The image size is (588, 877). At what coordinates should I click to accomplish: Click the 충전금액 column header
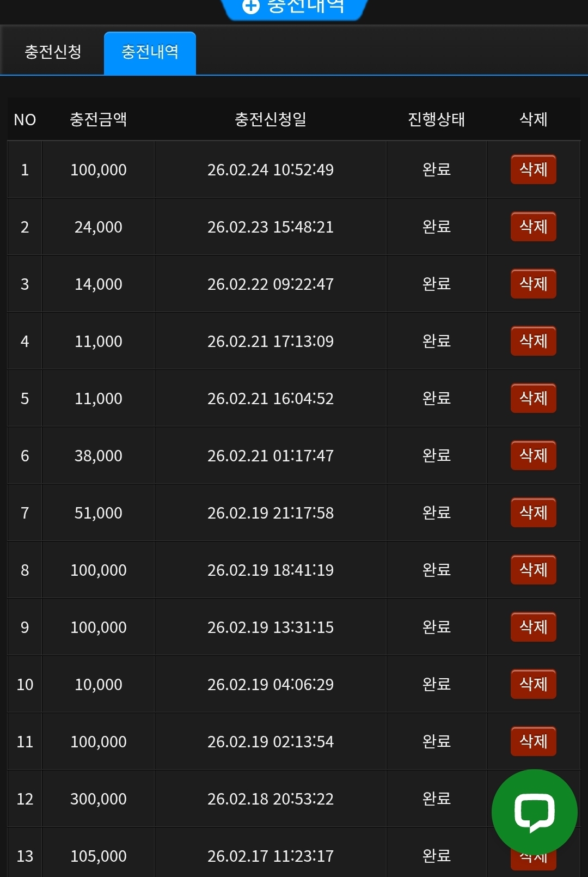pyautogui.click(x=99, y=119)
